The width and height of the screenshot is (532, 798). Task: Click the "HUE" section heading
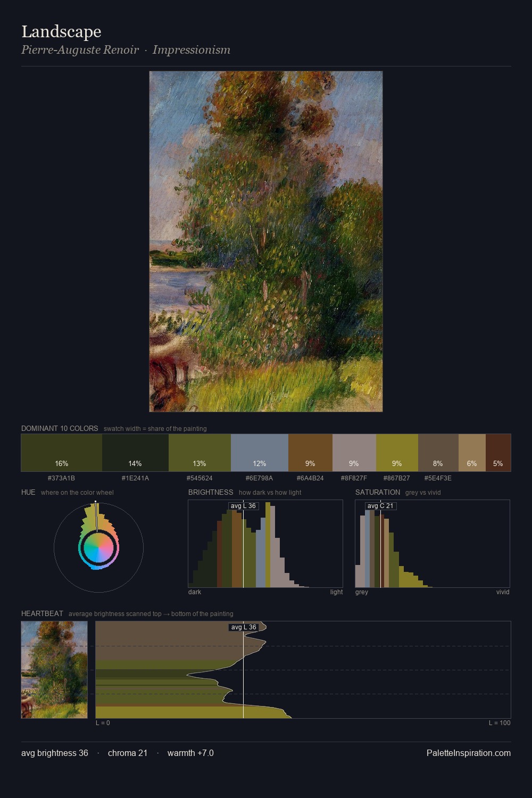[x=28, y=492]
